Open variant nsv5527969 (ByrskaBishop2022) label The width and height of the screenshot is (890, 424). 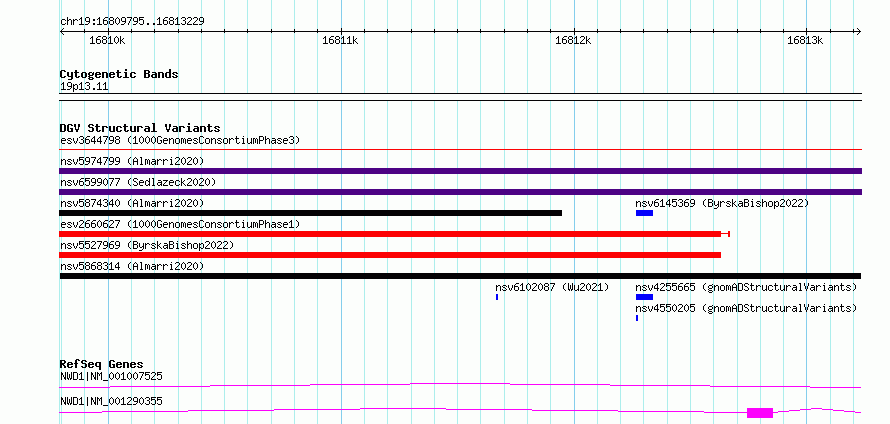pos(147,245)
